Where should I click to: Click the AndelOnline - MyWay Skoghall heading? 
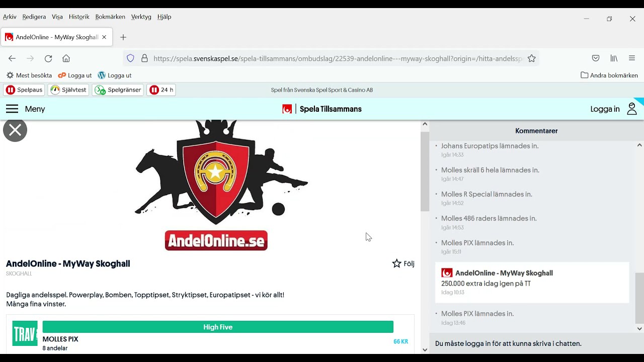68,263
